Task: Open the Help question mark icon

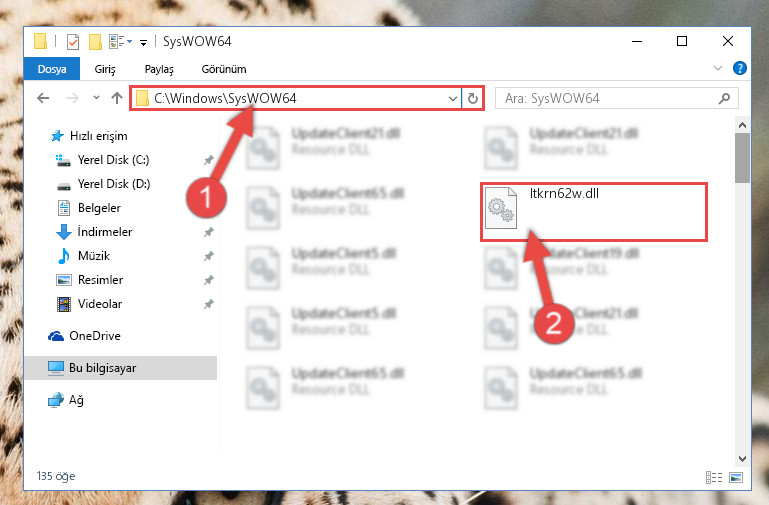Action: (x=740, y=68)
